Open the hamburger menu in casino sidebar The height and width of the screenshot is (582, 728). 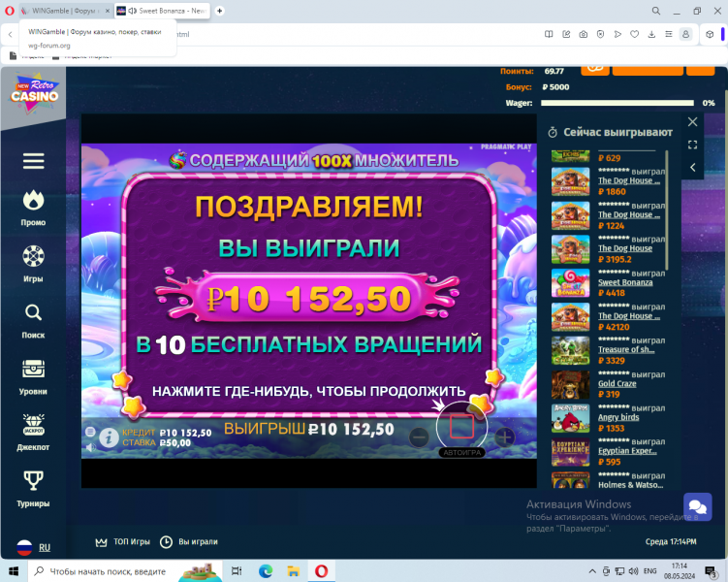point(33,161)
